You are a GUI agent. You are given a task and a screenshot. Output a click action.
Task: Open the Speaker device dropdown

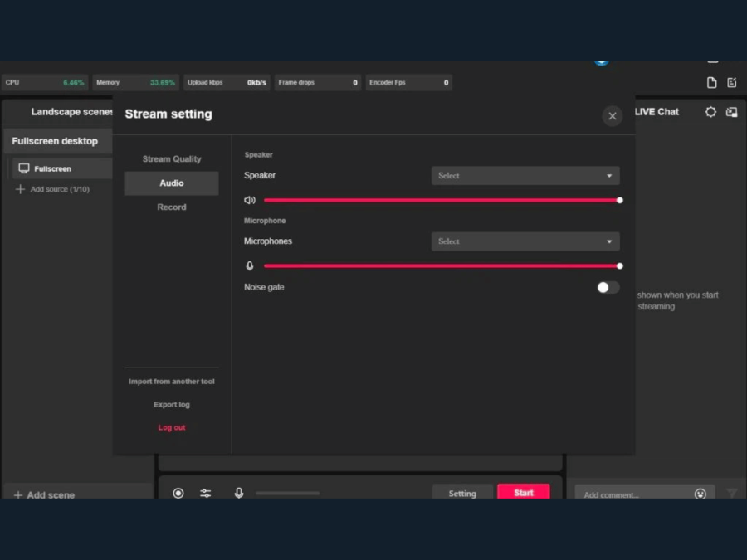coord(525,176)
